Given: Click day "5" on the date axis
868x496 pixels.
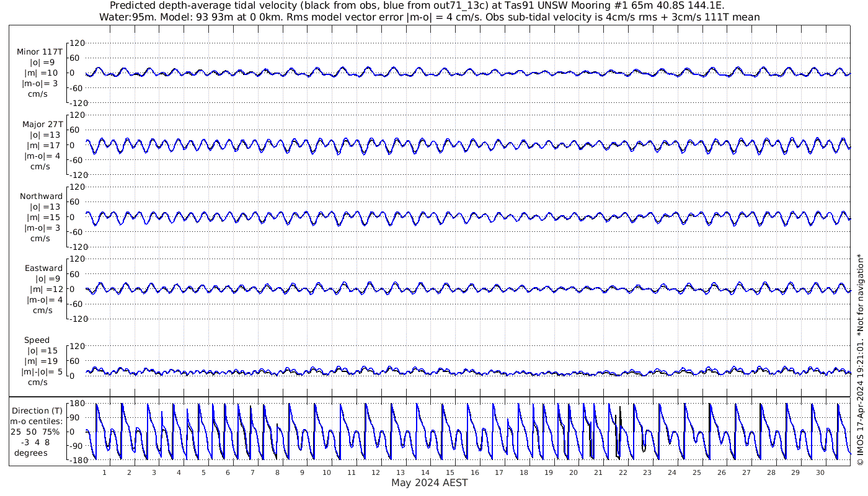Looking at the screenshot, I should pyautogui.click(x=203, y=472).
